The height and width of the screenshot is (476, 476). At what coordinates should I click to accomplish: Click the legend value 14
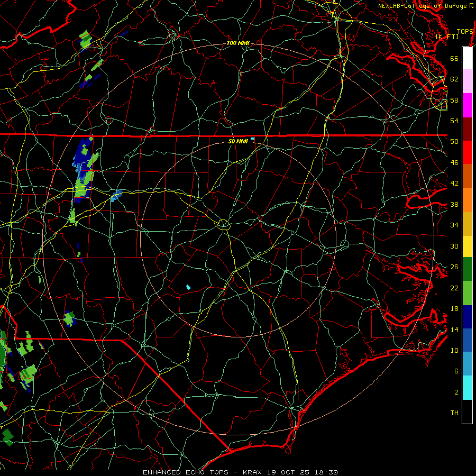coord(454,329)
